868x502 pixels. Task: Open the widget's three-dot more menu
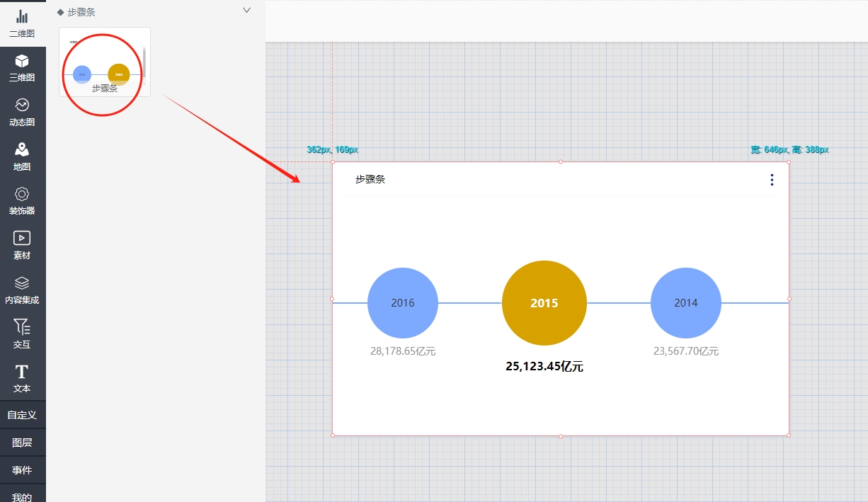pyautogui.click(x=772, y=180)
